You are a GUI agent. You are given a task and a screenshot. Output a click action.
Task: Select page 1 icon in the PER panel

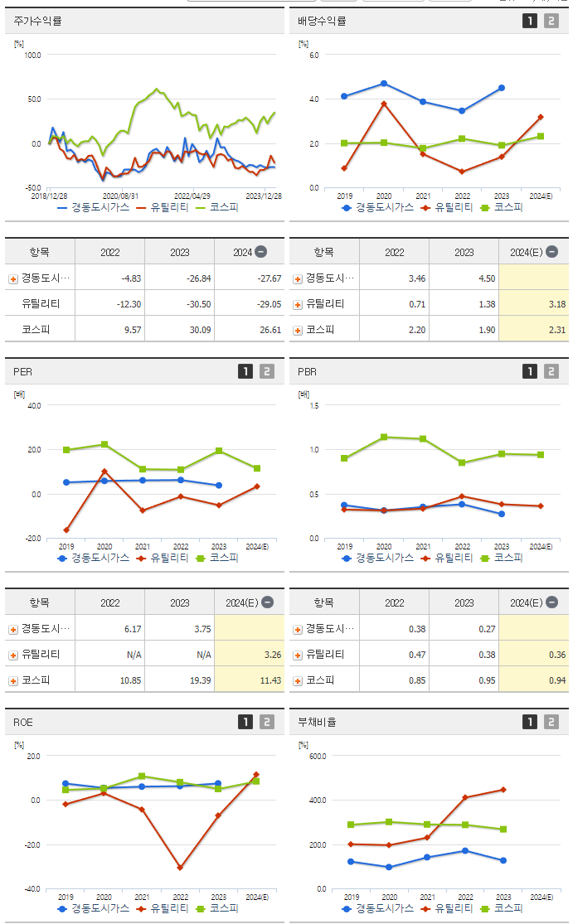245,371
